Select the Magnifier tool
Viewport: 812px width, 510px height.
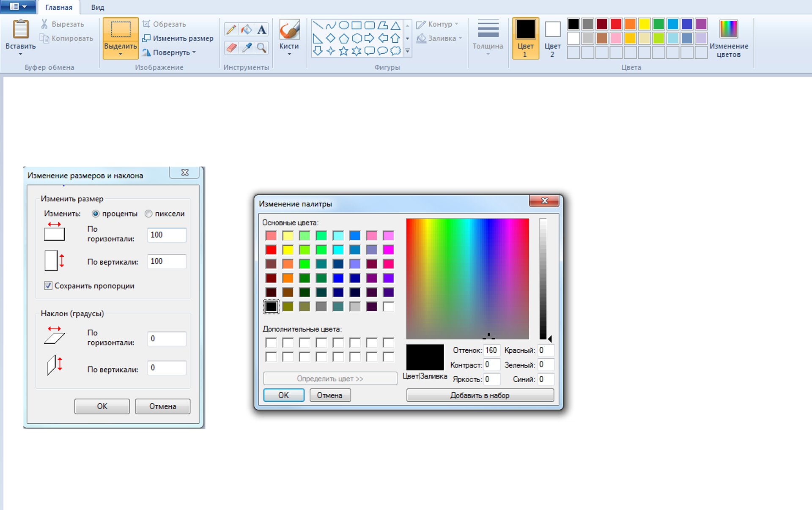tap(262, 47)
